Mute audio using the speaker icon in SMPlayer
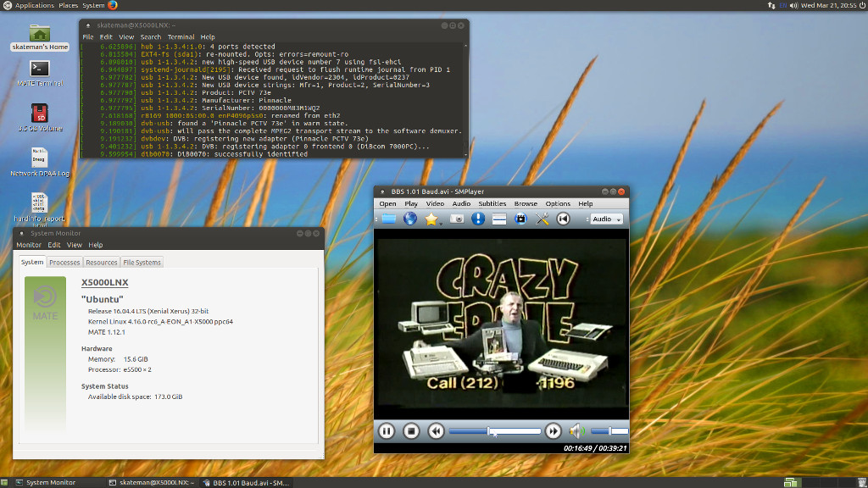 (x=576, y=431)
